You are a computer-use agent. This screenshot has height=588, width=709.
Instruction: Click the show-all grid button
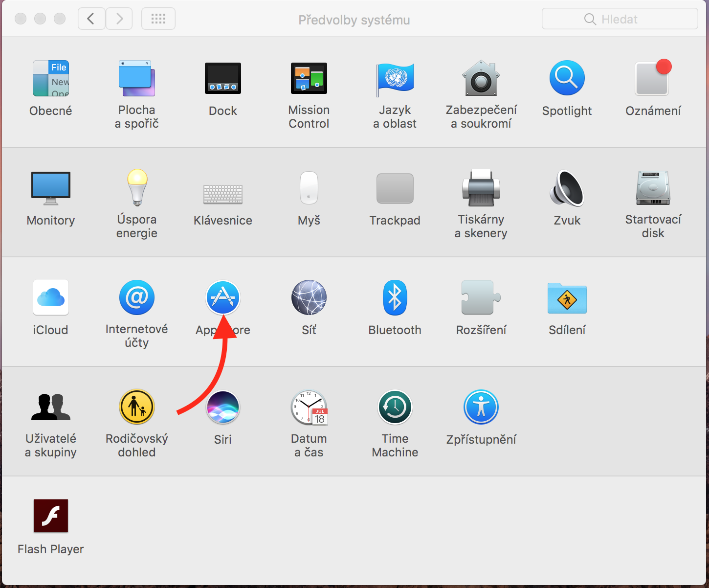158,19
